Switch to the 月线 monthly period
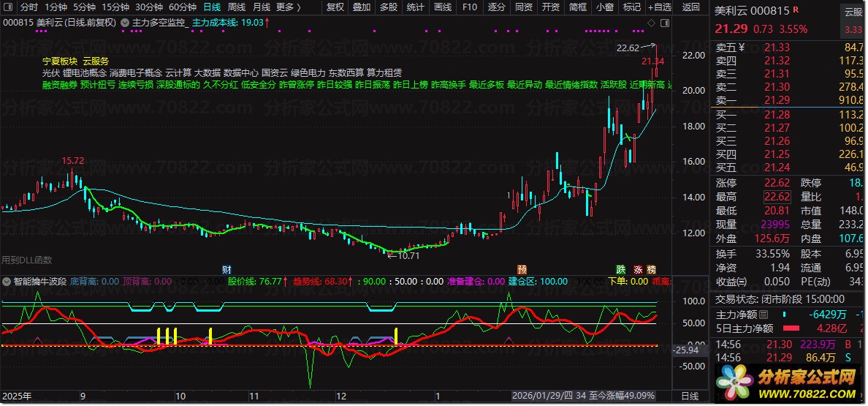This screenshot has height=406, width=868. (262, 7)
